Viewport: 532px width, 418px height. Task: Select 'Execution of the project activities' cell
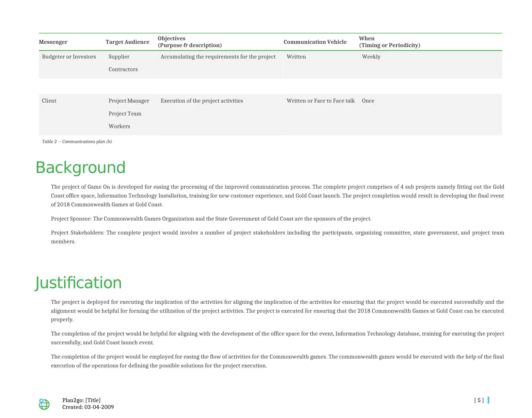[x=202, y=101]
